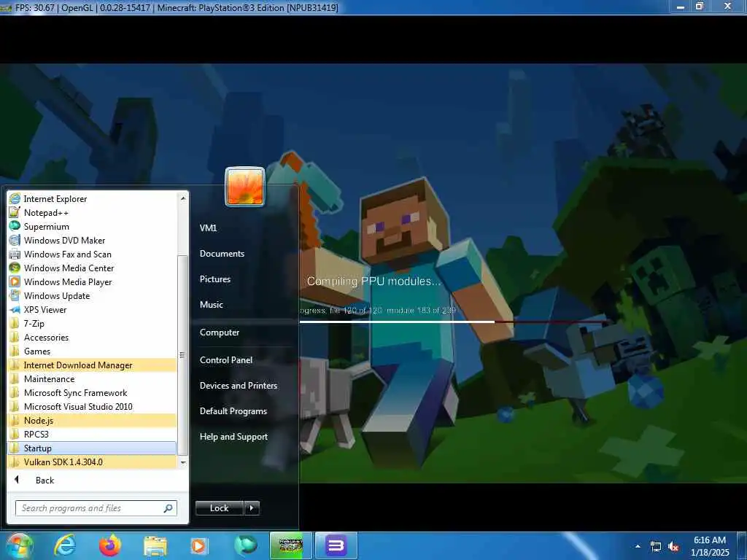Open the VM1 user folder
The image size is (747, 560).
tap(208, 227)
